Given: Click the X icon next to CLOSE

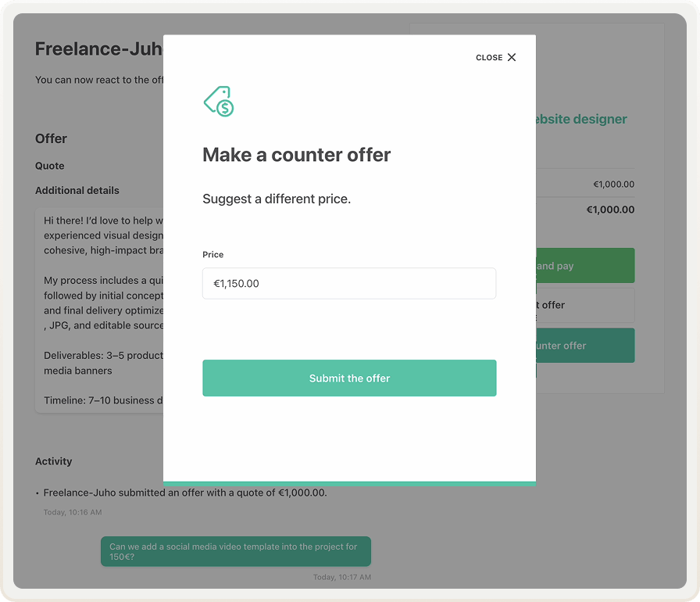Looking at the screenshot, I should click(x=512, y=57).
